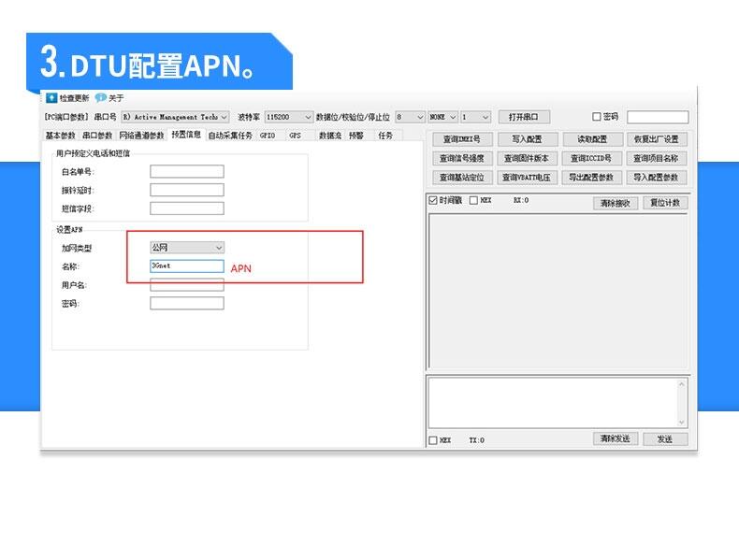Toggle the 时间戳 timestamp checkbox

432,200
